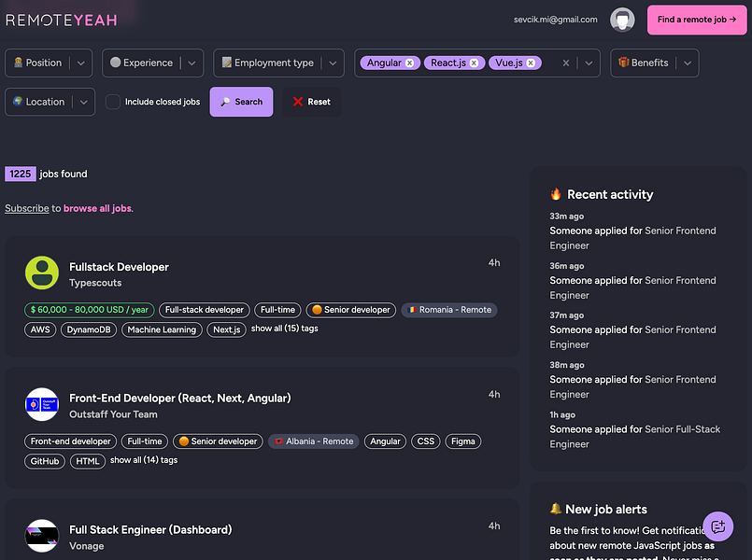Image resolution: width=752 pixels, height=560 pixels.
Task: Click the Find a remote job button
Action: pos(696,20)
